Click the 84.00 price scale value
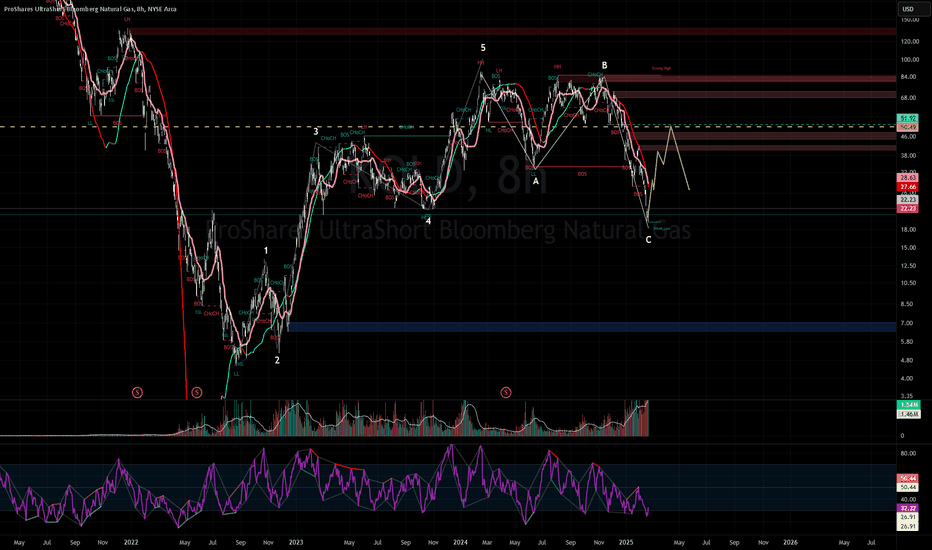Image resolution: width=932 pixels, height=550 pixels. point(908,77)
